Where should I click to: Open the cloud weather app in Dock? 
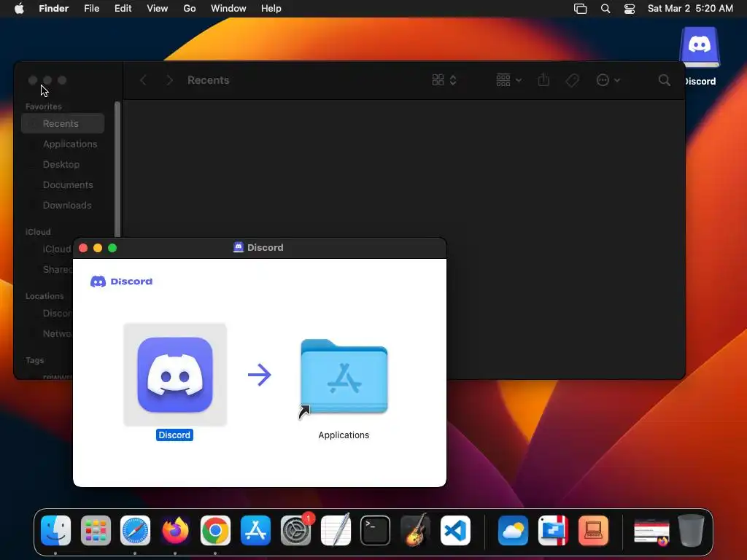pos(513,531)
